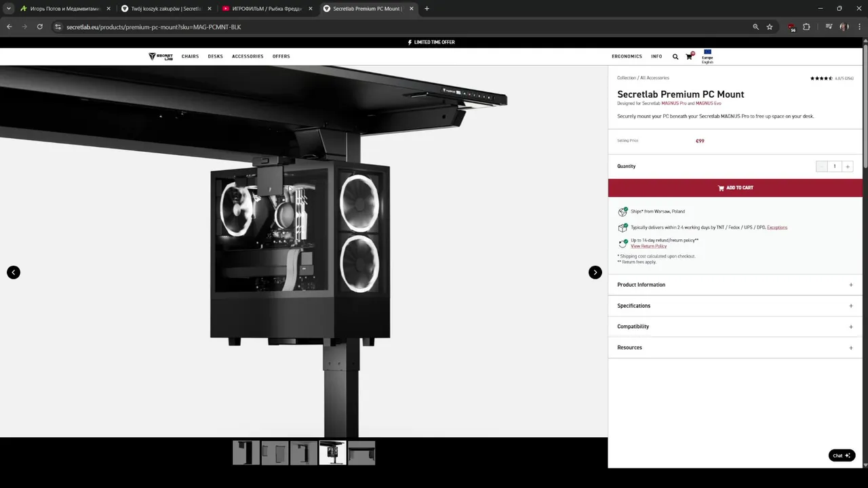This screenshot has height=488, width=868.
Task: Open the ERGONOMICS menu
Action: click(627, 56)
